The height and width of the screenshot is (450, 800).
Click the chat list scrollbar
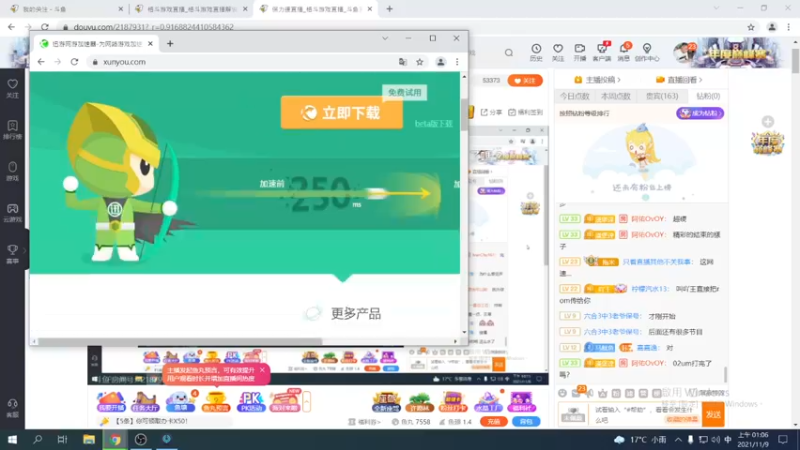pos(725,374)
